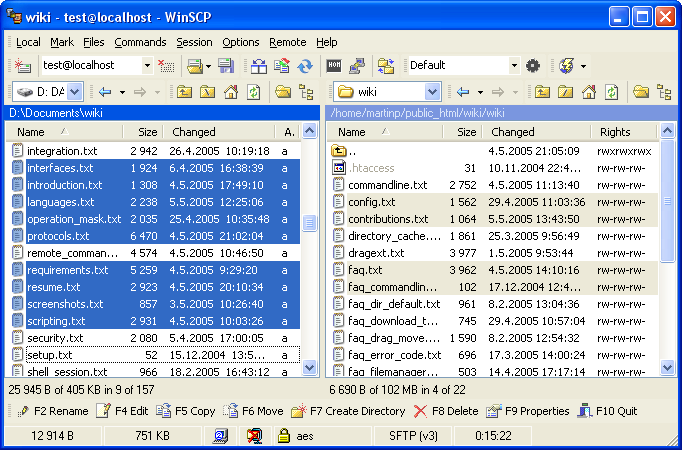Open the Default transfer preset dropdown
This screenshot has width=682, height=450.
(x=514, y=66)
